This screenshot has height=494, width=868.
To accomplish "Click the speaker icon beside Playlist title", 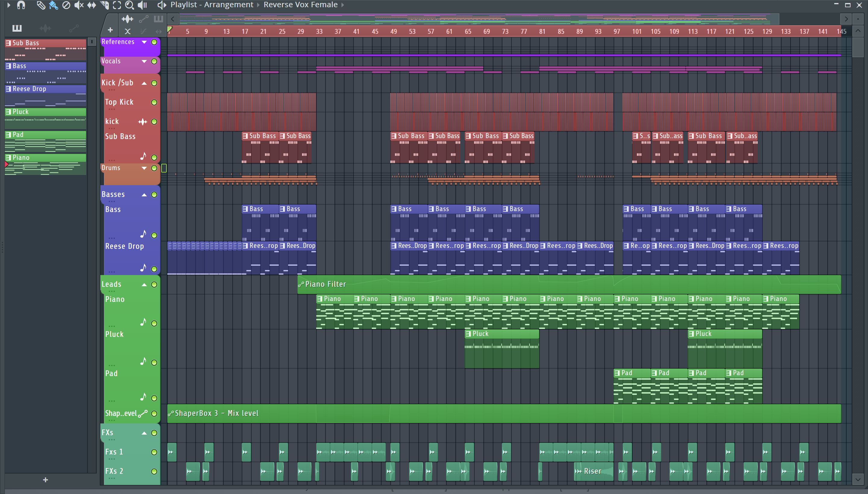I will (x=162, y=5).
